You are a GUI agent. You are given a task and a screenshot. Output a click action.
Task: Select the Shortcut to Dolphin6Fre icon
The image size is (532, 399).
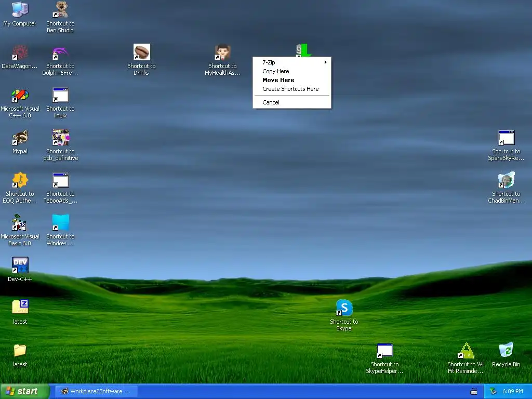[60, 52]
